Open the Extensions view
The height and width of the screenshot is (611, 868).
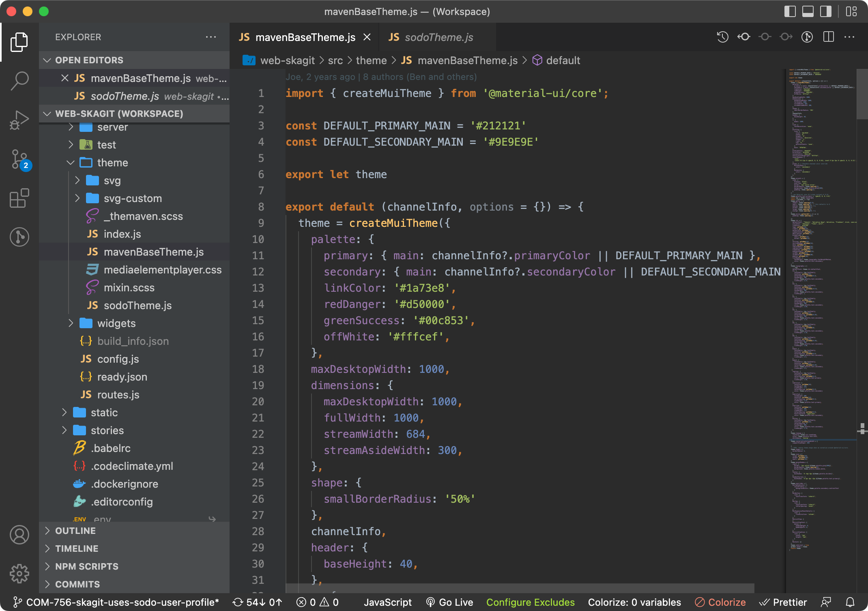(19, 198)
